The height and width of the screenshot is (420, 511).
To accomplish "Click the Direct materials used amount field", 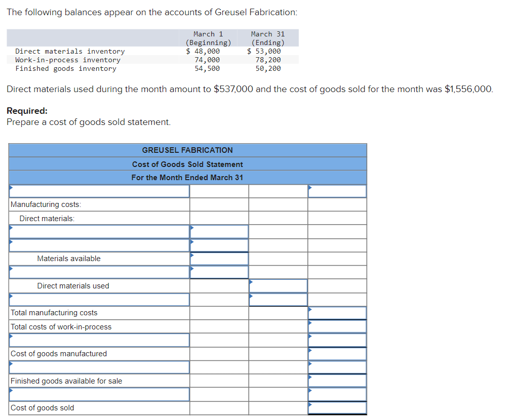I will pyautogui.click(x=278, y=285).
